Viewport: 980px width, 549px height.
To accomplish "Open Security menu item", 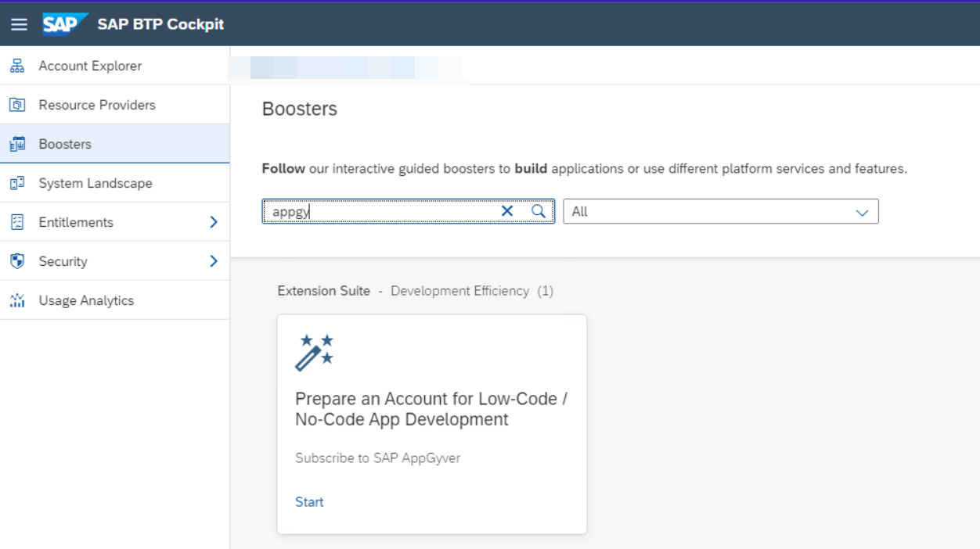I will click(114, 261).
